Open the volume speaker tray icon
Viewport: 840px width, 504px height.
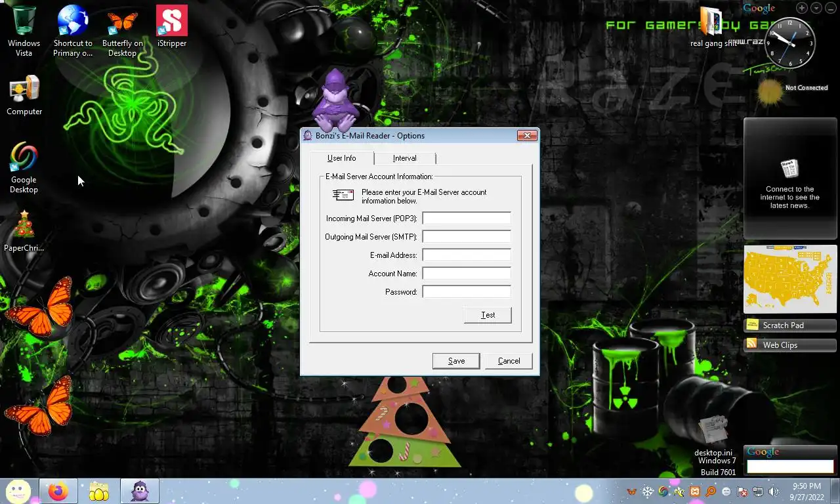pyautogui.click(x=774, y=492)
